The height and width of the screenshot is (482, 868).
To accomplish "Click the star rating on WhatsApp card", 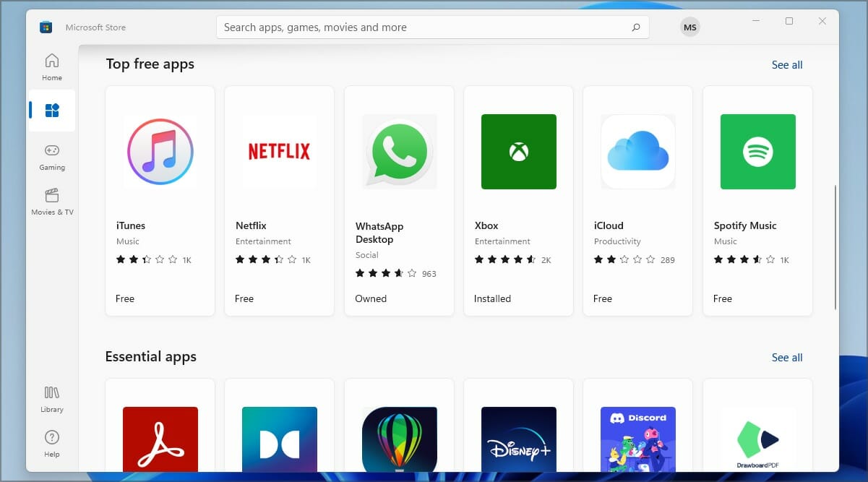I will click(x=386, y=273).
